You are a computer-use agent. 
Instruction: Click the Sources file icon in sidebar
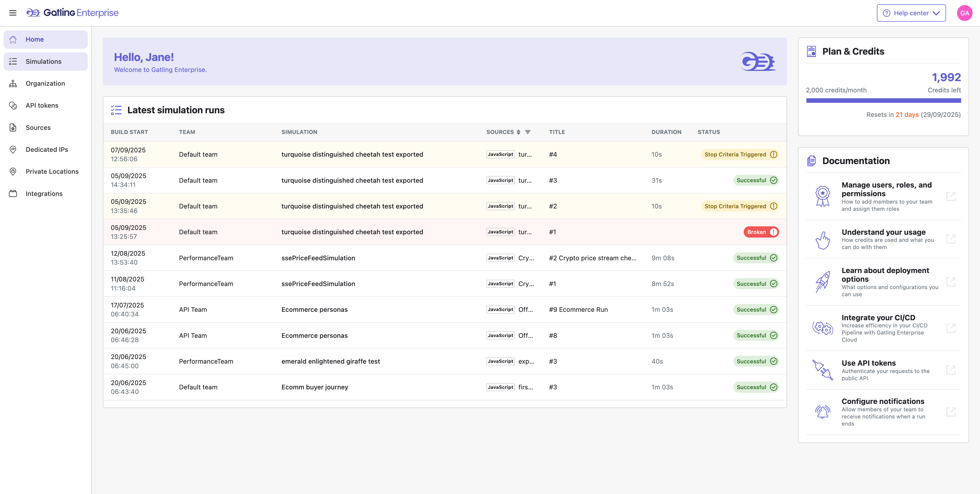tap(13, 127)
